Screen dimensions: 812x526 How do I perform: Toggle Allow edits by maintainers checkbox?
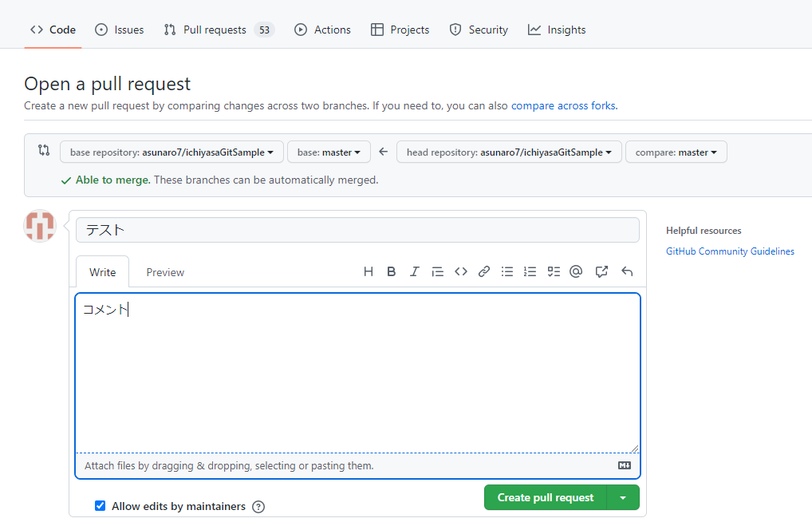[100, 506]
